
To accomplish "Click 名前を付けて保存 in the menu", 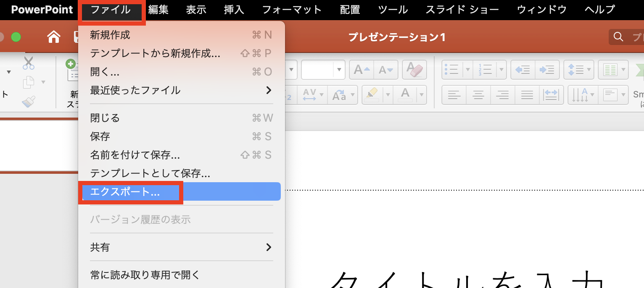I will point(135,154).
